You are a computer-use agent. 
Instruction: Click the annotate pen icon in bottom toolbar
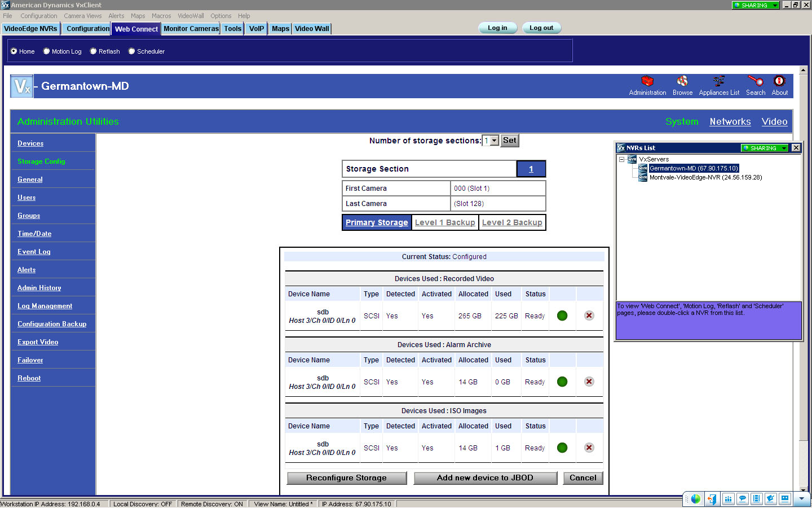pos(770,499)
